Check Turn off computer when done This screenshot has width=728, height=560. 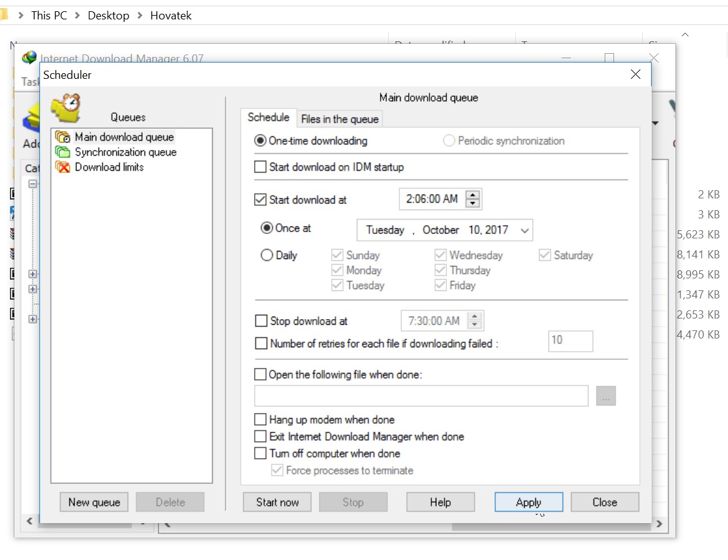tap(260, 453)
